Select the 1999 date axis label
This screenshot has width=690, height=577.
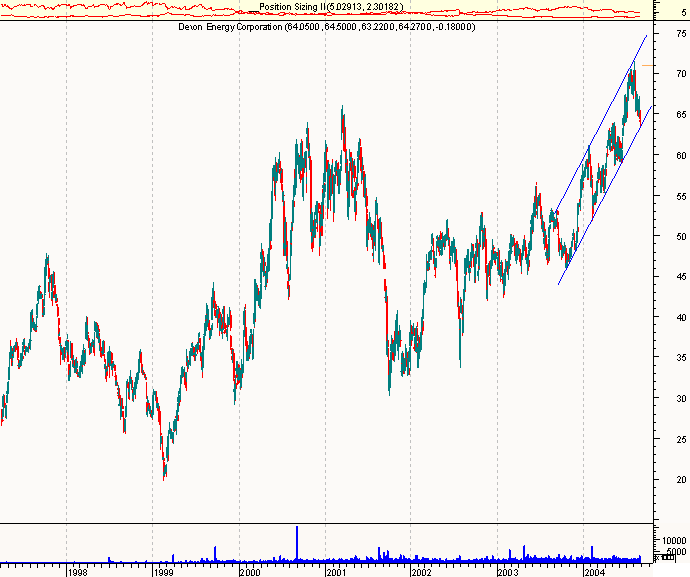163,572
